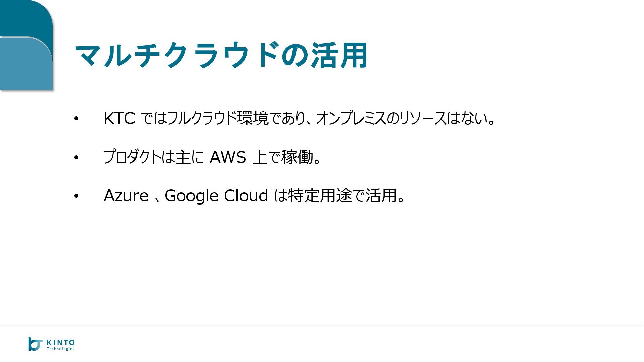Click the word AWS in second bullet
The height and width of the screenshot is (362, 644).
click(x=227, y=157)
